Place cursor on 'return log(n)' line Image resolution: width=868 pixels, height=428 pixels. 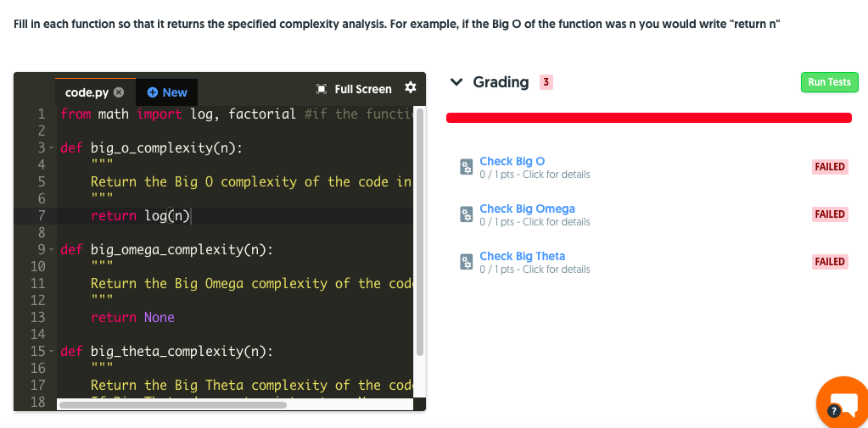coord(141,215)
